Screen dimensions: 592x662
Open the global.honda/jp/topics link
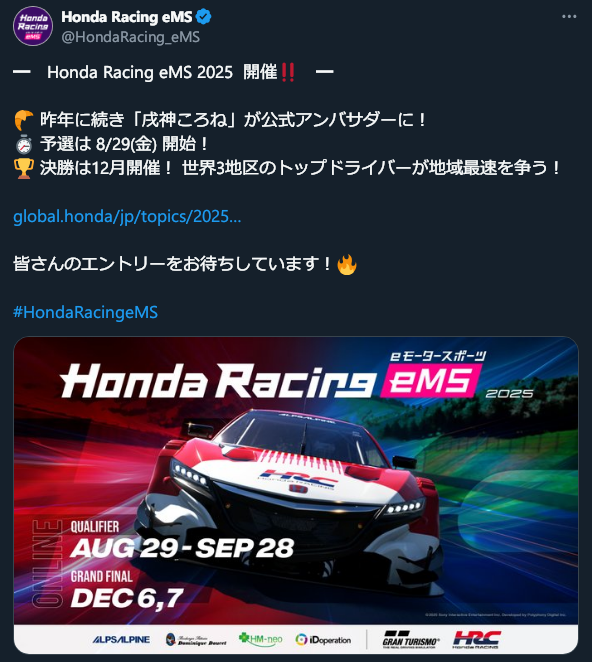[127, 217]
